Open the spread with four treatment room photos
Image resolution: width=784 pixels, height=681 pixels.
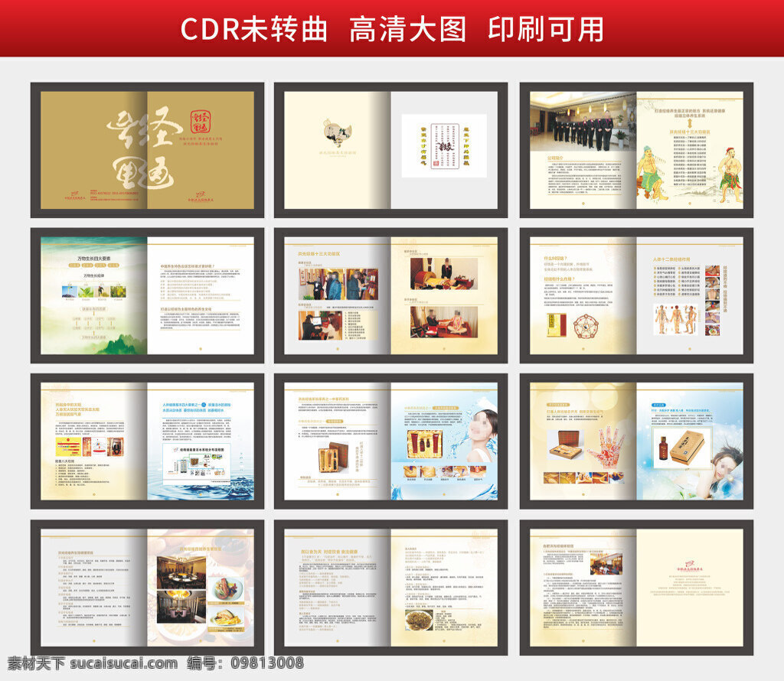point(390,295)
